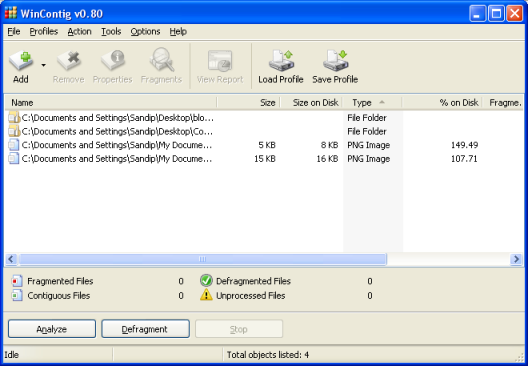Close the WinContig window

[515, 14]
